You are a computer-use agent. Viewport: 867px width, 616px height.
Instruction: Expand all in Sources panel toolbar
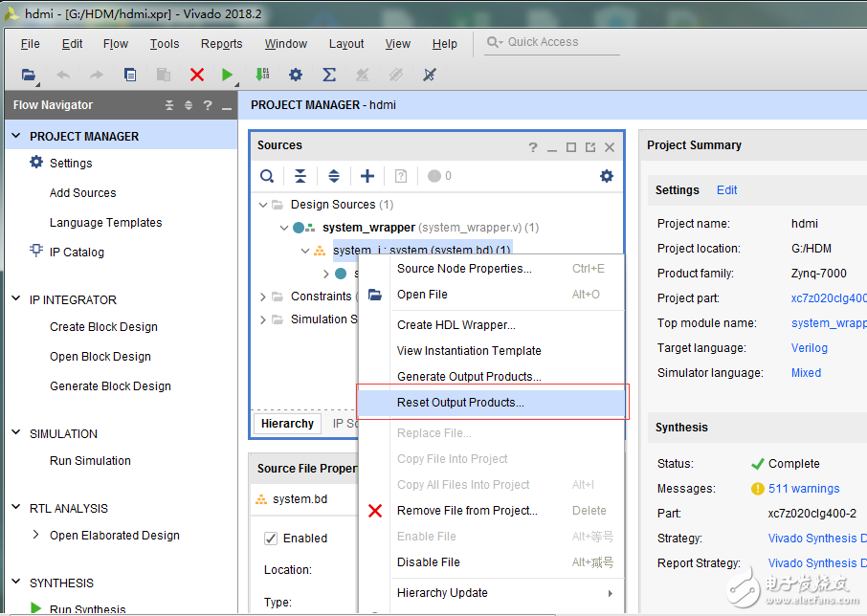pyautogui.click(x=334, y=176)
